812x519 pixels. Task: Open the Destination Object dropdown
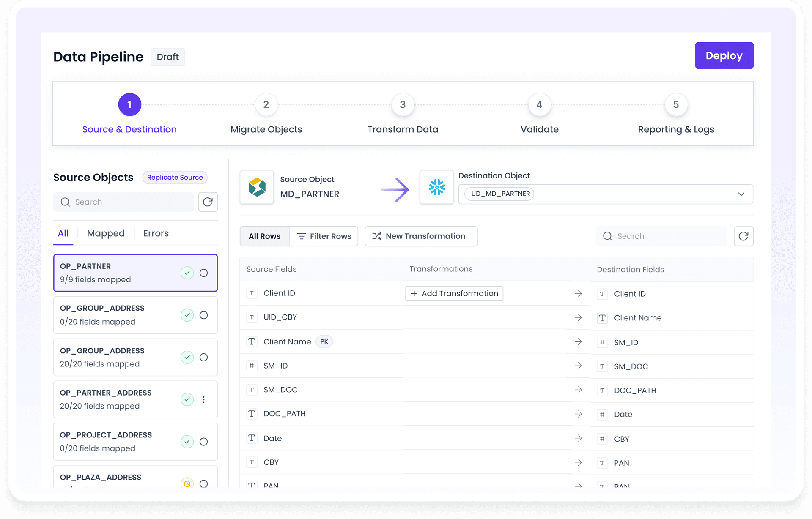pos(741,194)
